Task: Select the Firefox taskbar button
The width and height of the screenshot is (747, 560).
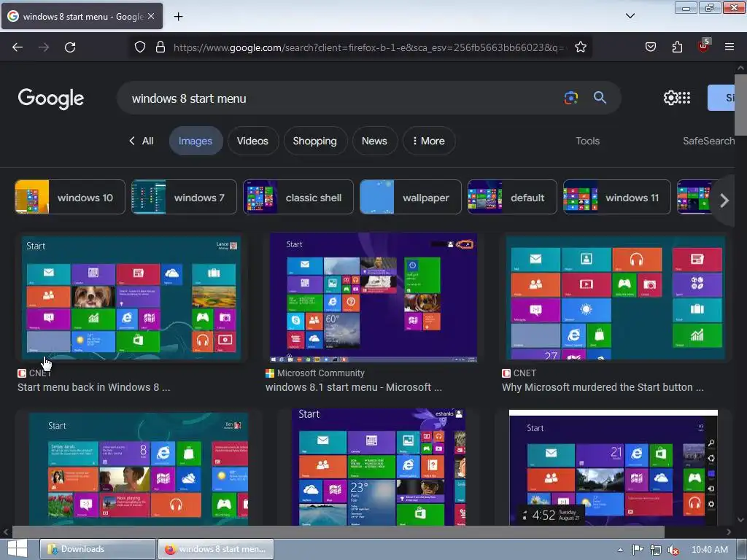Action: (216, 549)
